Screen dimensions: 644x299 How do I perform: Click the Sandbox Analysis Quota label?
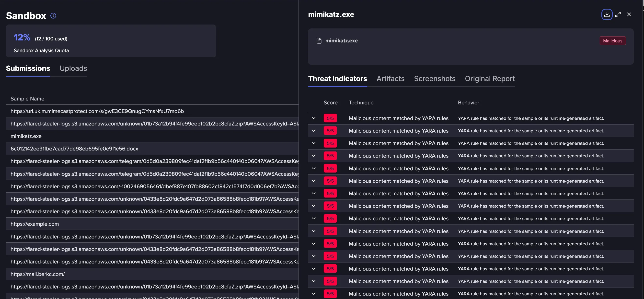(41, 50)
